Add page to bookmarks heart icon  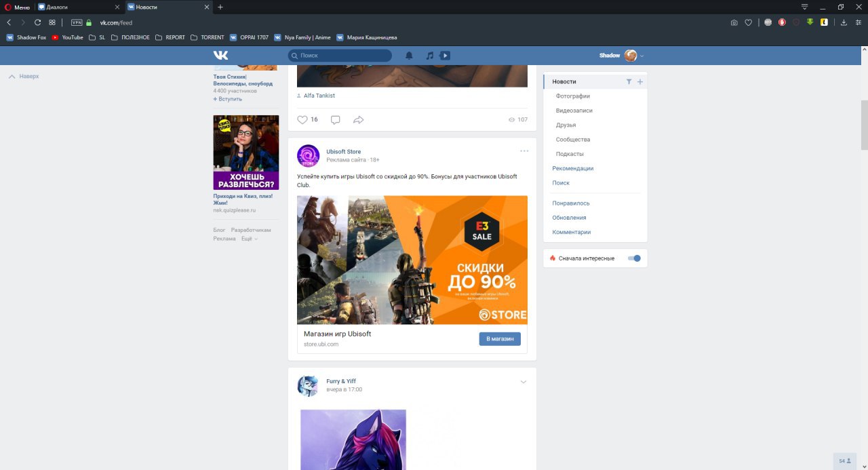pyautogui.click(x=749, y=22)
